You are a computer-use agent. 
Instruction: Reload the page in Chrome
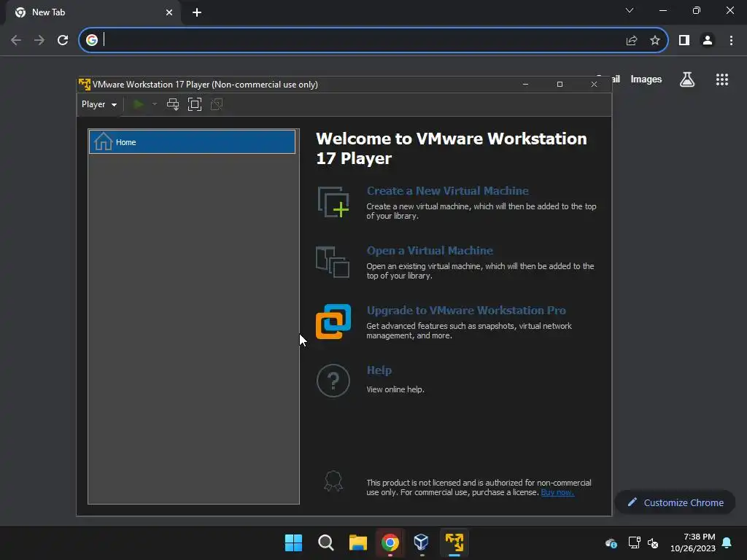coord(63,40)
